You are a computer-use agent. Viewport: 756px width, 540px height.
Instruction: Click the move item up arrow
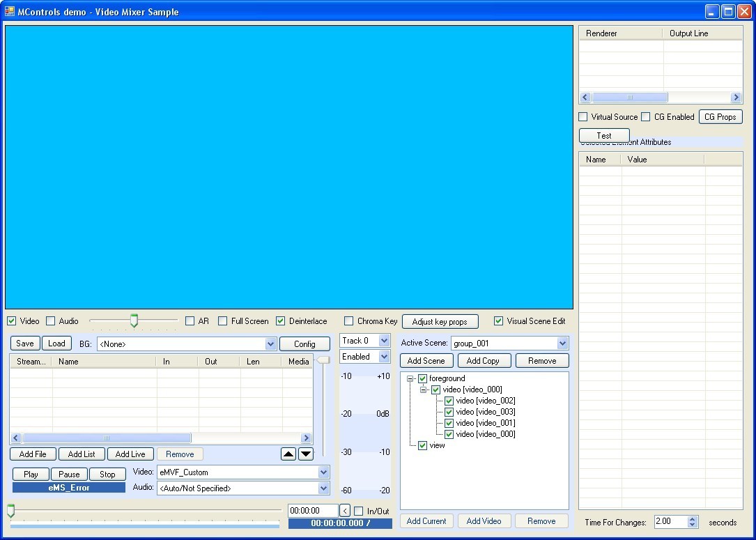click(288, 454)
